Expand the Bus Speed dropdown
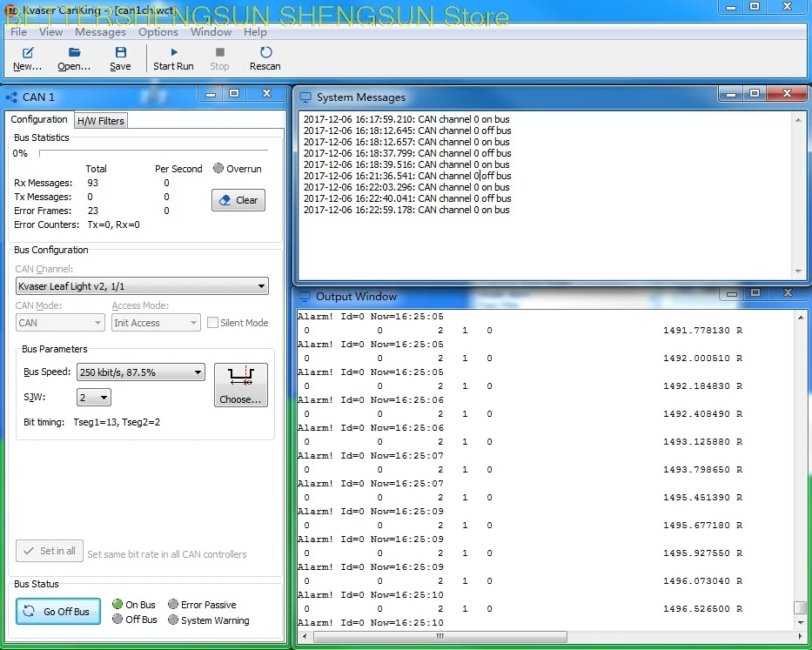Viewport: 812px width, 650px height. pos(140,372)
